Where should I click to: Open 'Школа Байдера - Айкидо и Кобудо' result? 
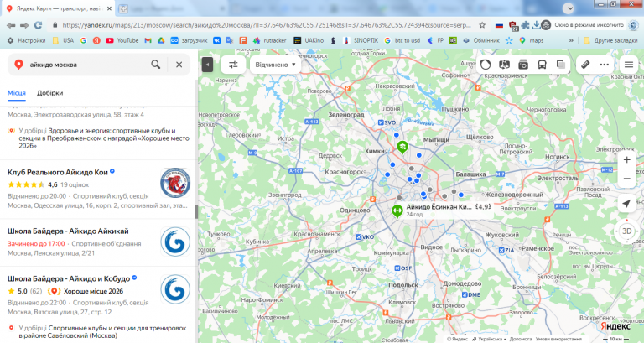[69, 278]
